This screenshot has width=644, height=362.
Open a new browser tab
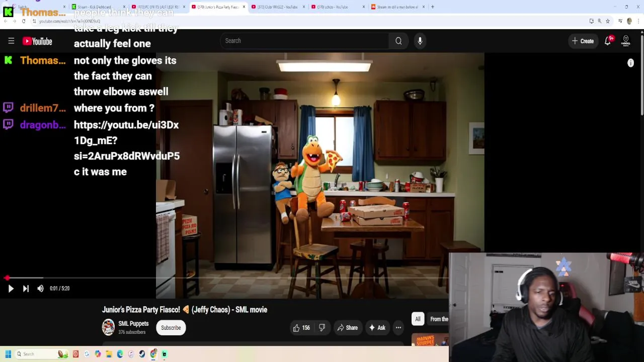pos(433,7)
